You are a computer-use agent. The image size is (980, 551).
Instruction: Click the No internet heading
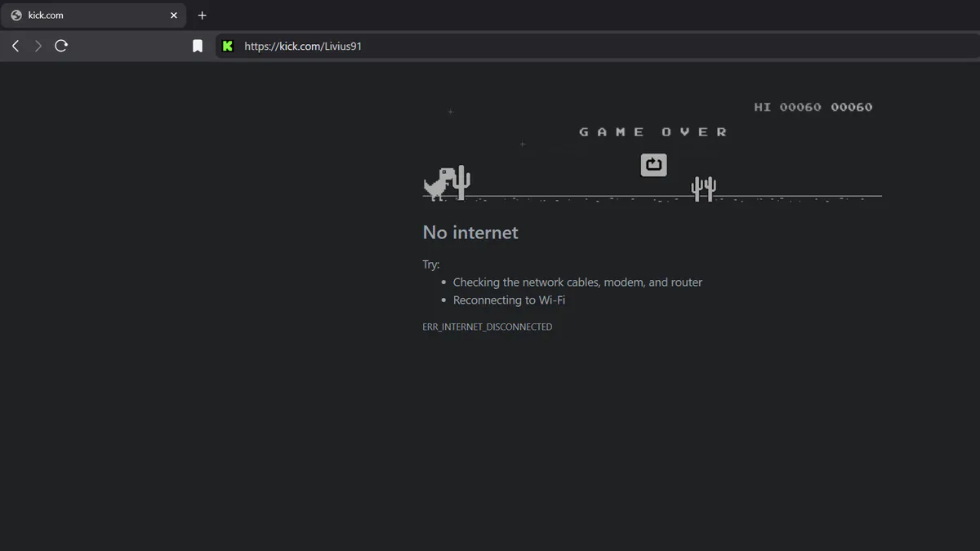(x=470, y=233)
